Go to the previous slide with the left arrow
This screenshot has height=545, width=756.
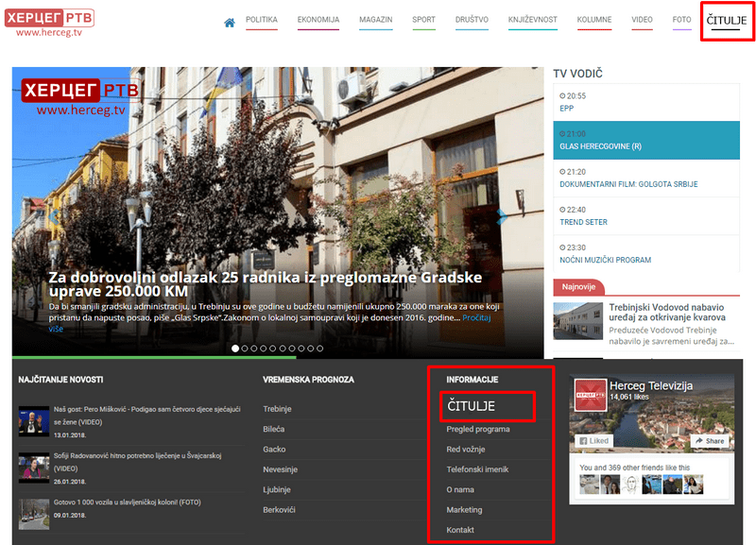coord(54,216)
